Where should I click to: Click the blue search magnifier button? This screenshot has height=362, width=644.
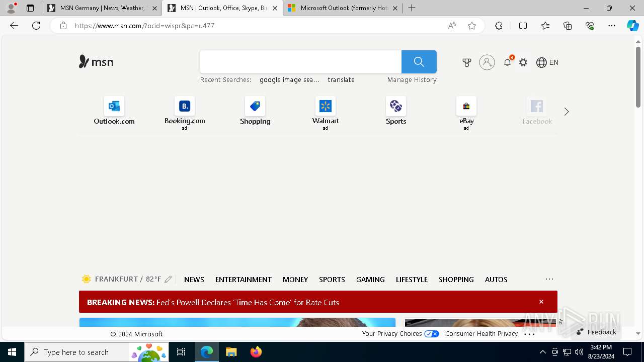pyautogui.click(x=419, y=62)
